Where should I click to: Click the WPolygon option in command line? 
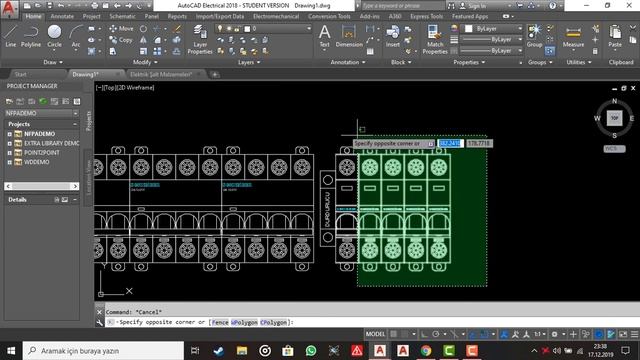244,322
